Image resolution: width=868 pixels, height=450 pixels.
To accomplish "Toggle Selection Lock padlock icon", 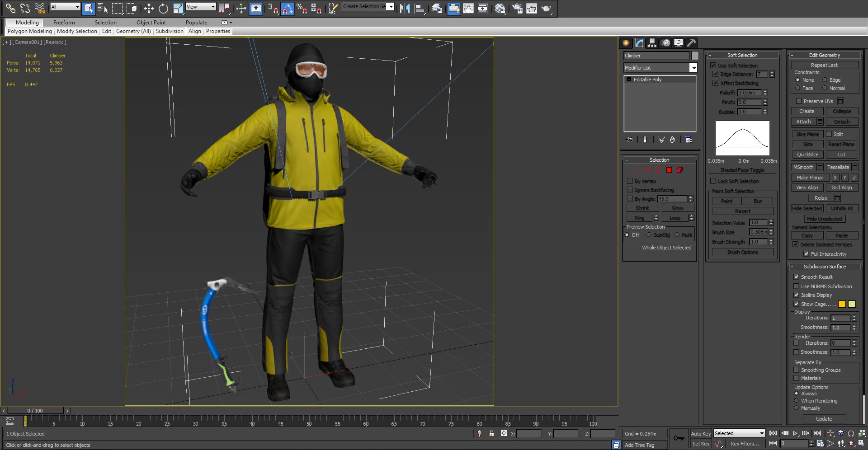I will (491, 433).
